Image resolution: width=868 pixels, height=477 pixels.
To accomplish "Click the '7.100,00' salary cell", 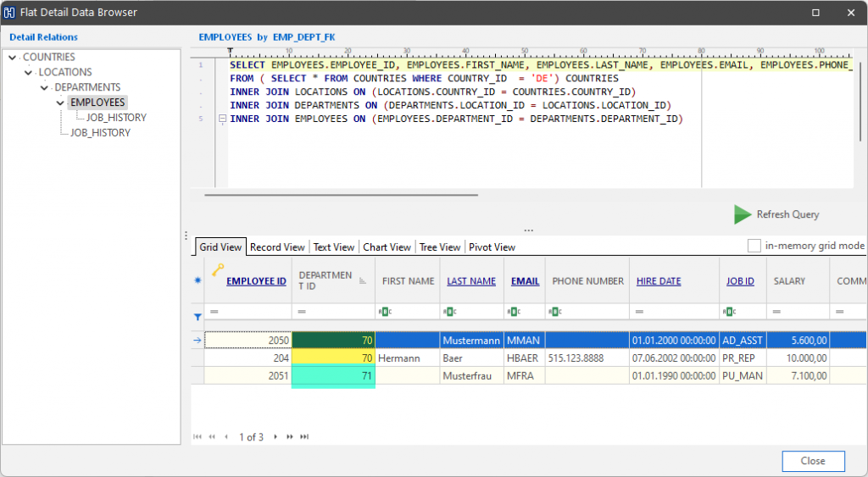I will point(798,375).
